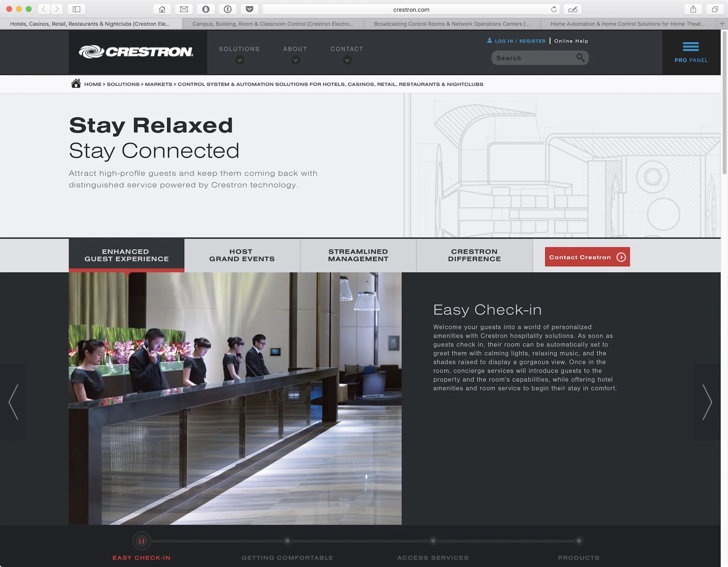Open the Log In / Register link

tap(519, 41)
